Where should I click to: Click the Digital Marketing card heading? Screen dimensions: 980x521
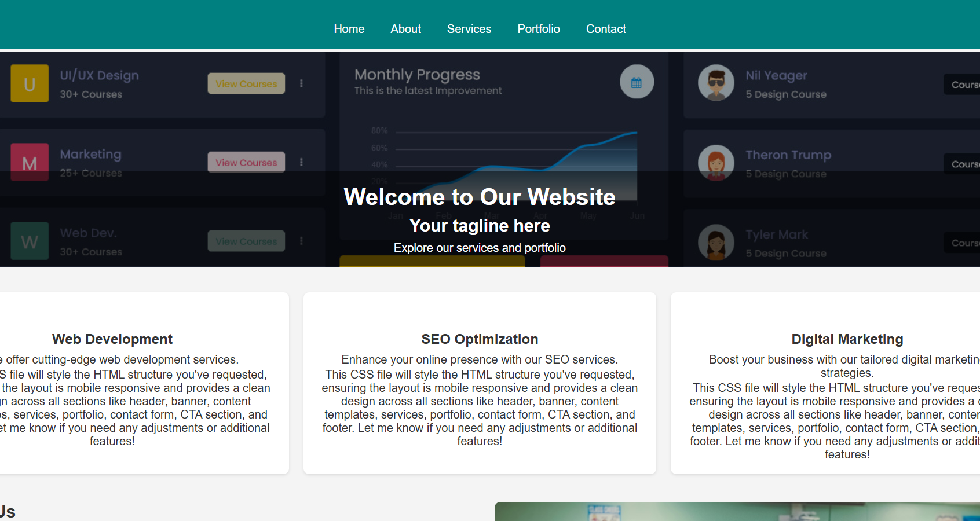[847, 339]
